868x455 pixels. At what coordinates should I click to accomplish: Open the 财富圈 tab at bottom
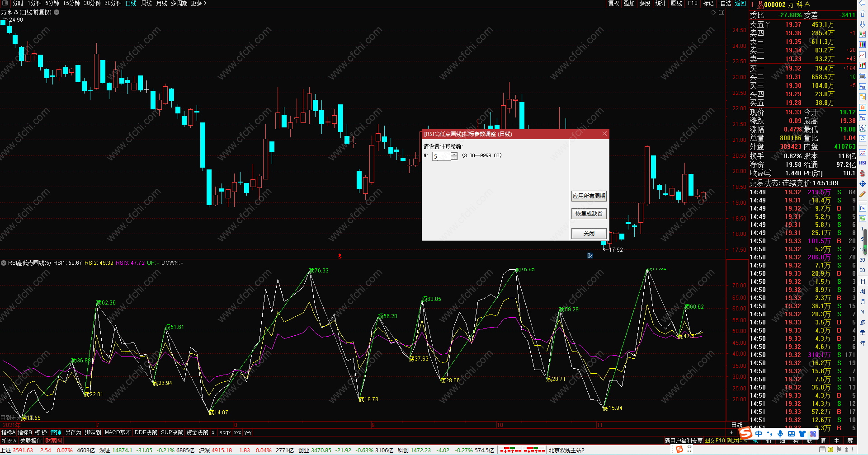(x=53, y=441)
